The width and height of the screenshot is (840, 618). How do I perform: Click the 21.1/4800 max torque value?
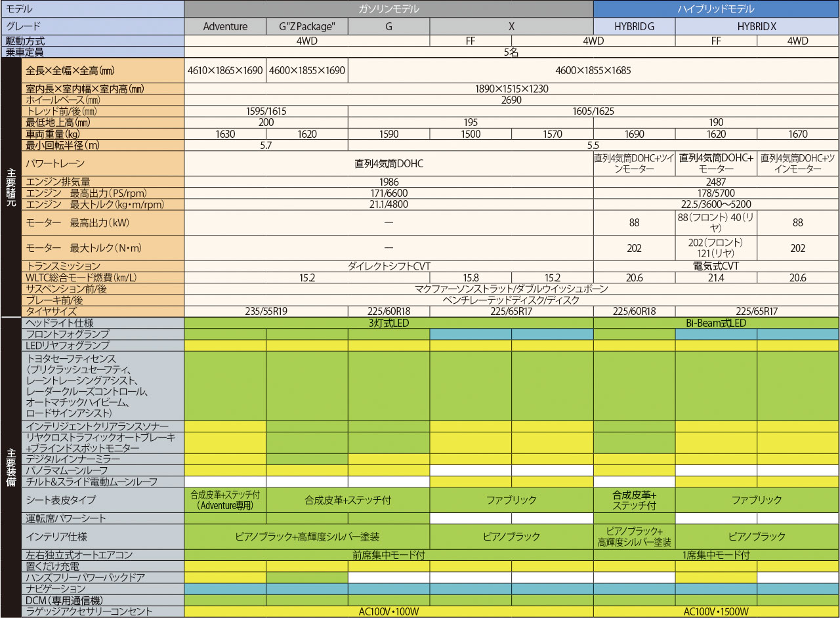click(388, 204)
